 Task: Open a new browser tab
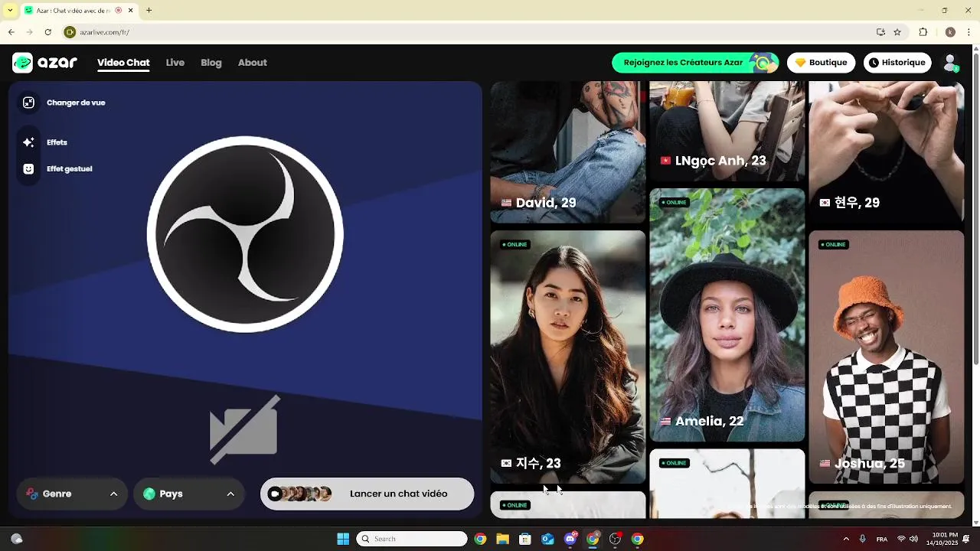149,11
